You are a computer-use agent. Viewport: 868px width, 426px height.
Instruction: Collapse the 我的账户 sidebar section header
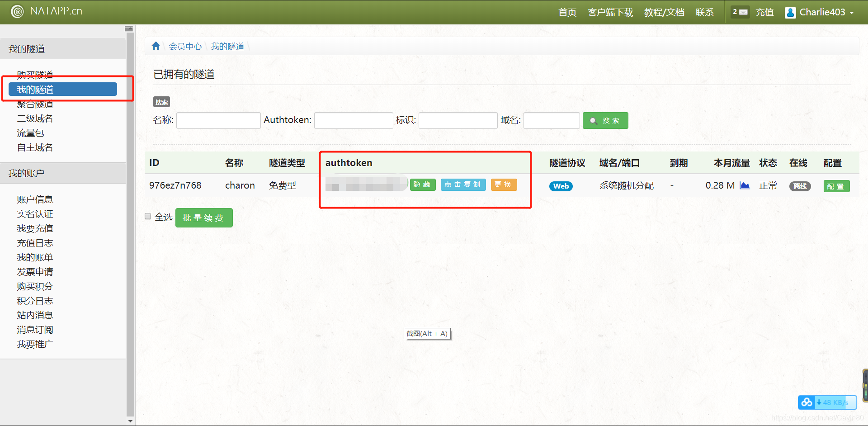click(x=63, y=173)
